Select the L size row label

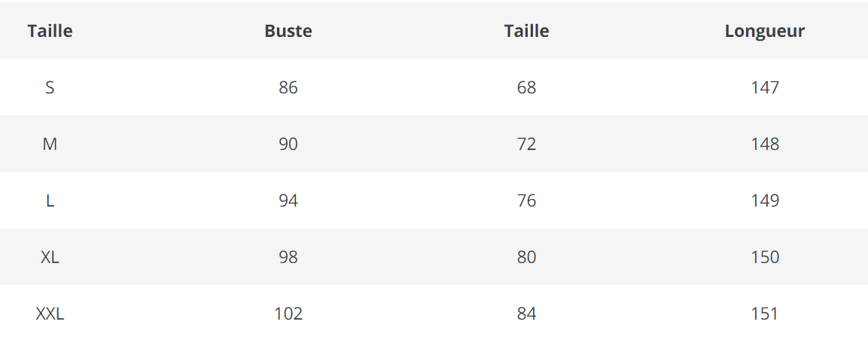[50, 201]
